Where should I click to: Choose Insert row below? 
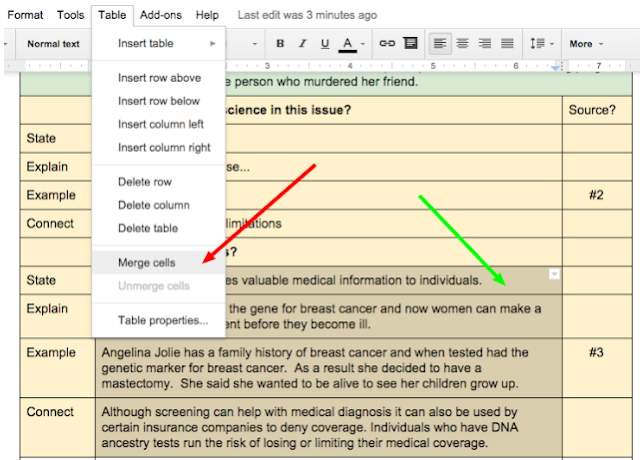(x=158, y=101)
